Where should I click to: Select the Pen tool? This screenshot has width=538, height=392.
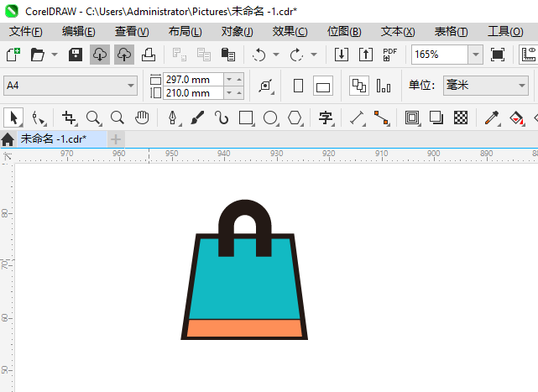pos(173,118)
